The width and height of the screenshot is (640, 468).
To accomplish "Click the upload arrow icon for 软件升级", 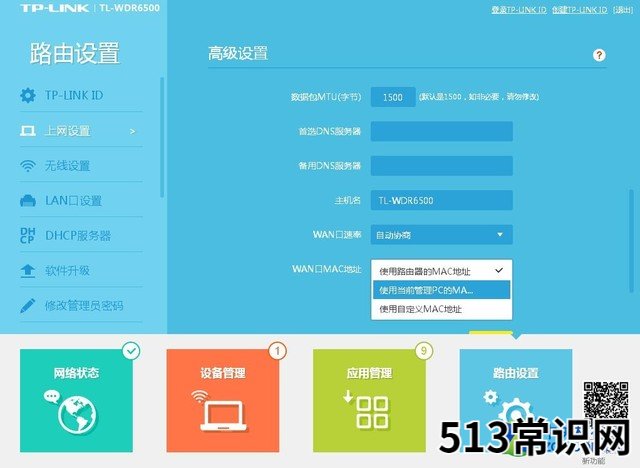I will [28, 271].
